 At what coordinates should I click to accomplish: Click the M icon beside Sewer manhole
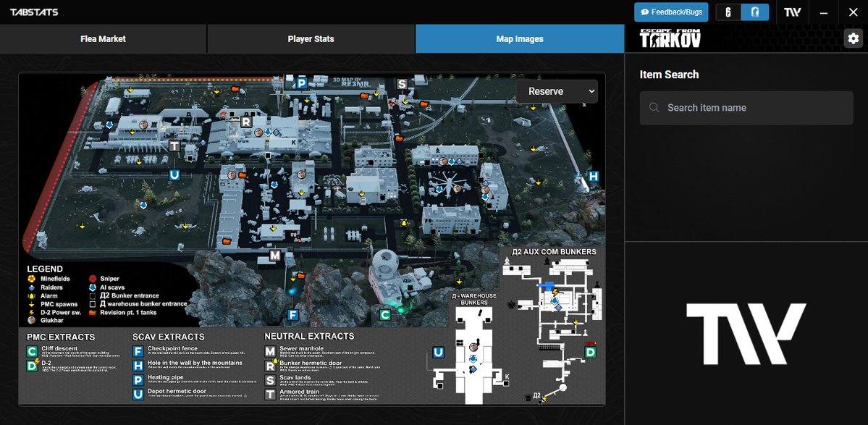pyautogui.click(x=270, y=351)
